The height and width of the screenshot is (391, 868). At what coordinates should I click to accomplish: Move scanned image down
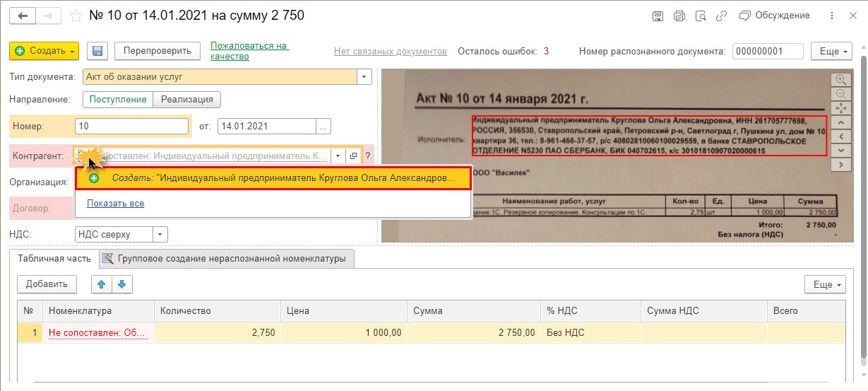point(840,150)
